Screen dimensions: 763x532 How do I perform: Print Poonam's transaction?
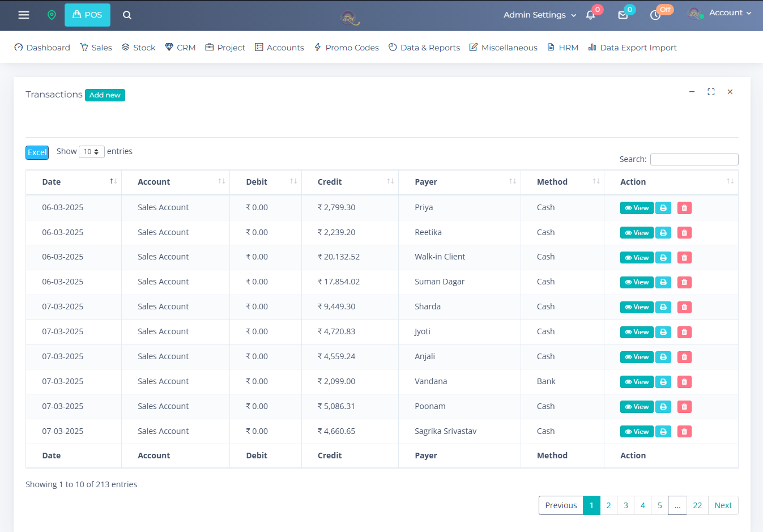pyautogui.click(x=663, y=407)
